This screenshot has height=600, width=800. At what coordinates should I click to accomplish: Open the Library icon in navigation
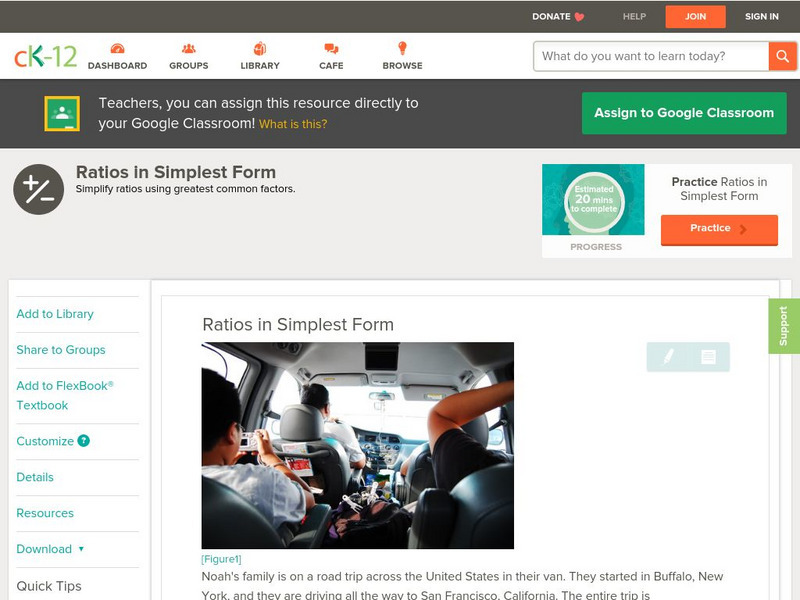[x=260, y=49]
